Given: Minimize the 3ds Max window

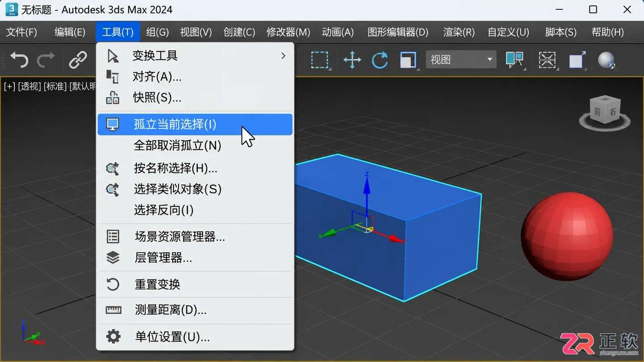Looking at the screenshot, I should 559,9.
